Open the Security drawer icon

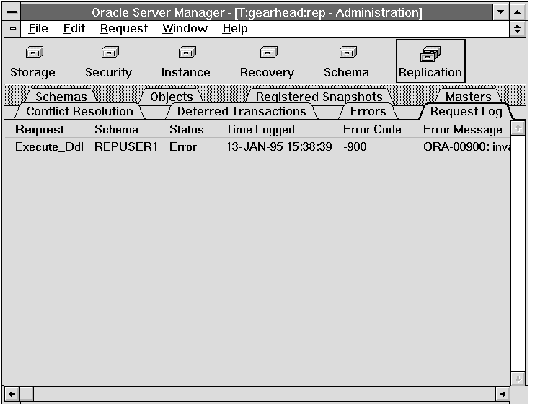110,53
